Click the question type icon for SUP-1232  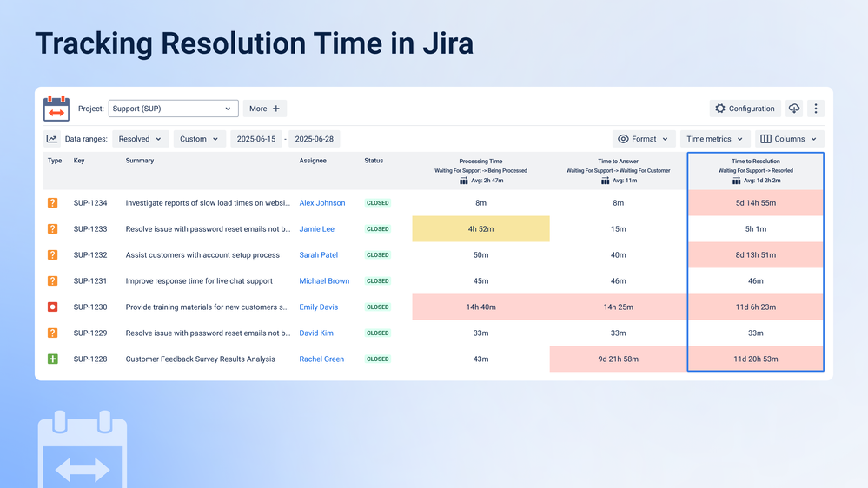[x=53, y=255]
